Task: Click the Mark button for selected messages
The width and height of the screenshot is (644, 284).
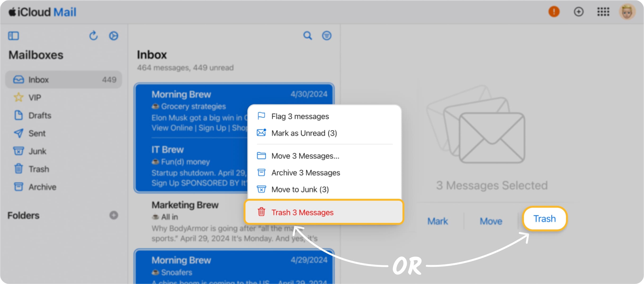Action: point(438,221)
